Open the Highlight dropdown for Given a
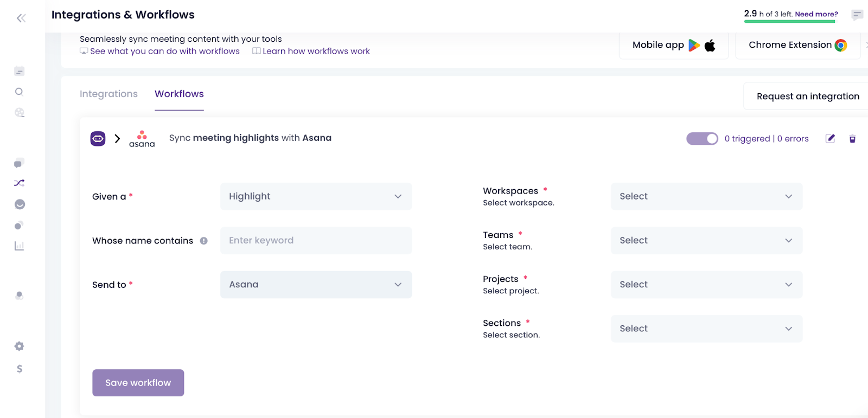The height and width of the screenshot is (418, 868). coord(316,196)
